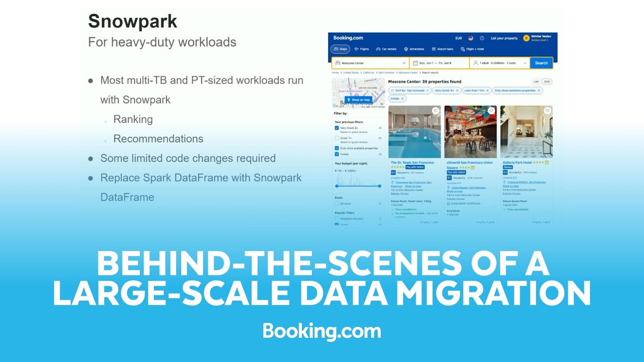The height and width of the screenshot is (362, 644).
Task: Click the 9.0 review score badge
Action: point(505,172)
